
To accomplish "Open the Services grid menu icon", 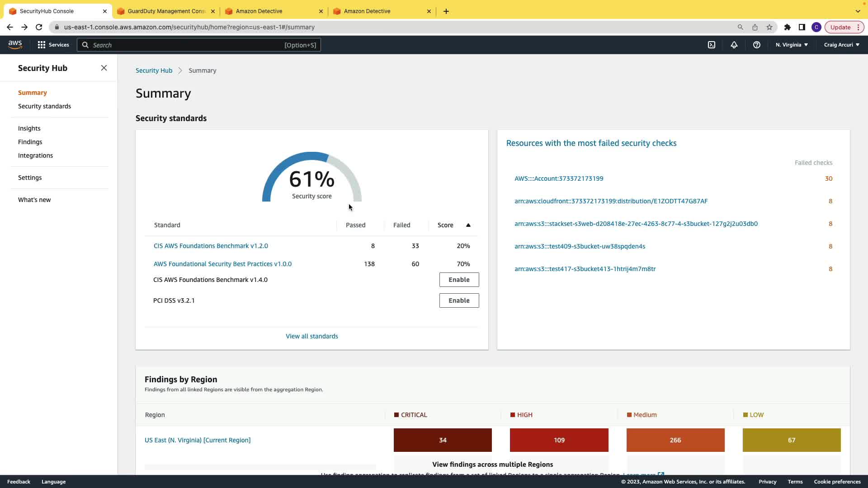I will pos(42,45).
